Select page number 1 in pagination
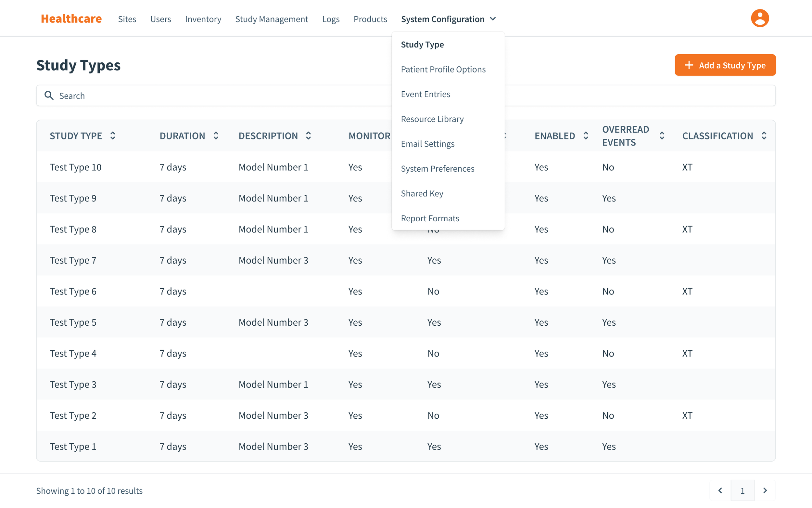This screenshot has width=812, height=508. tap(742, 490)
